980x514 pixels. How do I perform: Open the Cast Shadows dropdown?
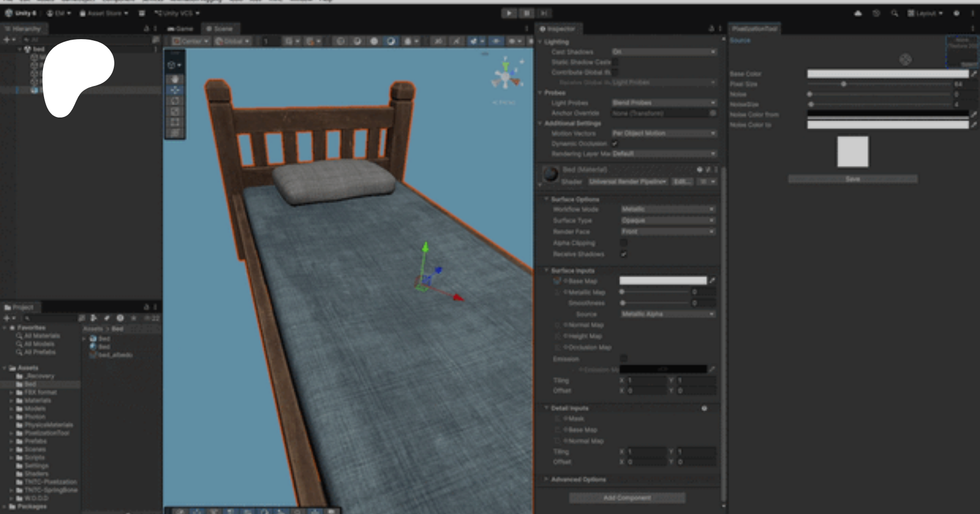(x=664, y=52)
